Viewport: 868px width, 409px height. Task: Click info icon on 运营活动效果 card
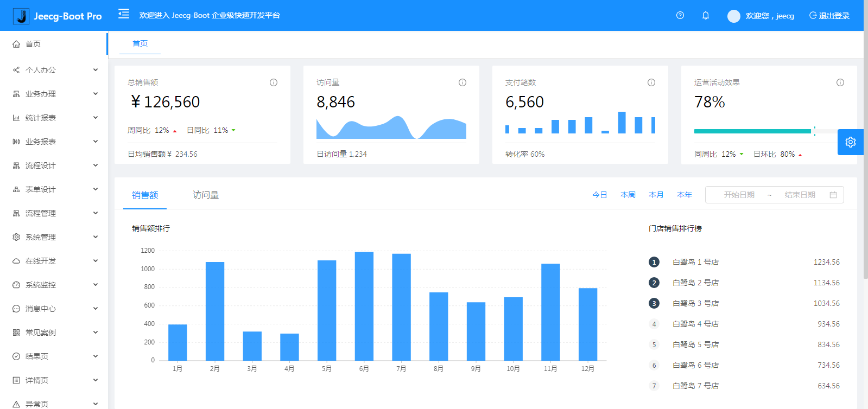click(840, 82)
